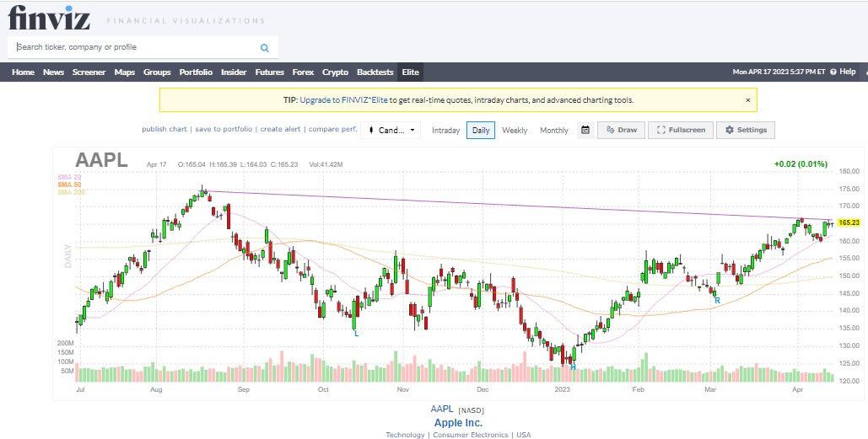
Task: Expand the Candle chart type dropdown
Action: [391, 130]
